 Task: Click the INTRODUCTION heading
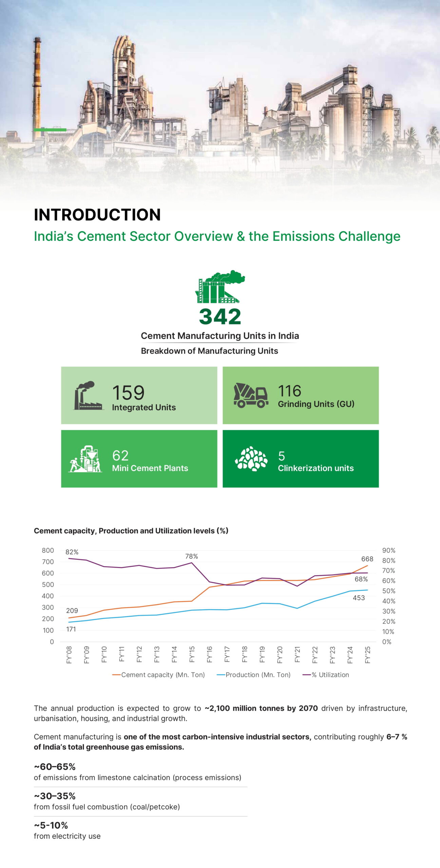[x=97, y=215]
